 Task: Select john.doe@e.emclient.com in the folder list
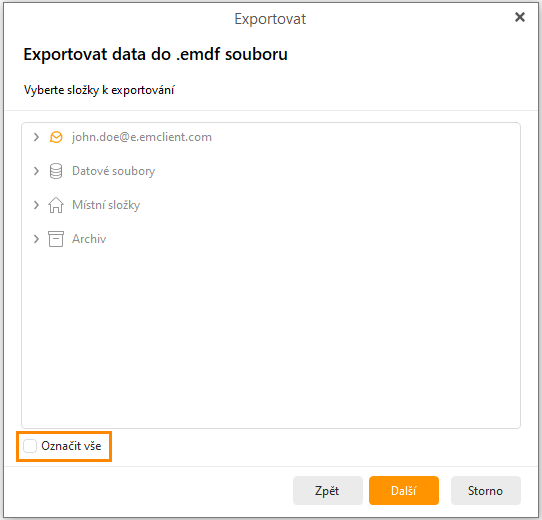(142, 137)
